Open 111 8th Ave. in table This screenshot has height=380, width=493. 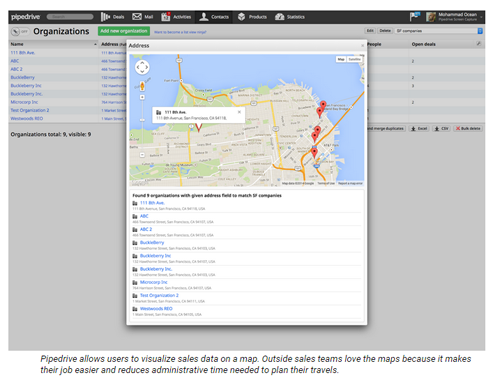(x=23, y=53)
